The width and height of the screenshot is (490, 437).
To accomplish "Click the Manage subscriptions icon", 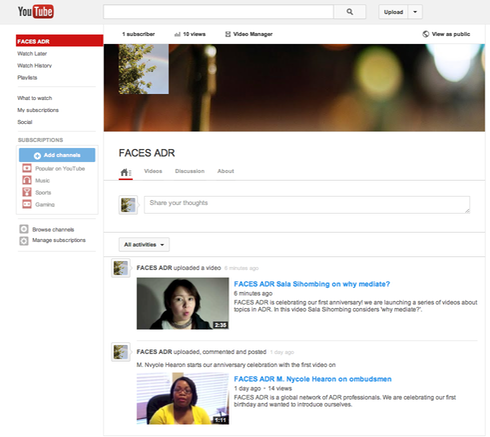I will pyautogui.click(x=24, y=240).
